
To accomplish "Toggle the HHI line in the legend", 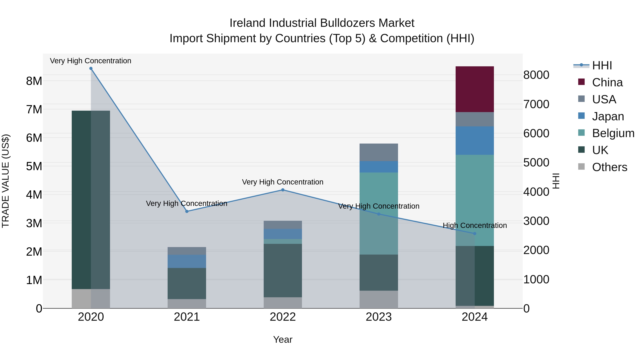I will click(x=592, y=65).
